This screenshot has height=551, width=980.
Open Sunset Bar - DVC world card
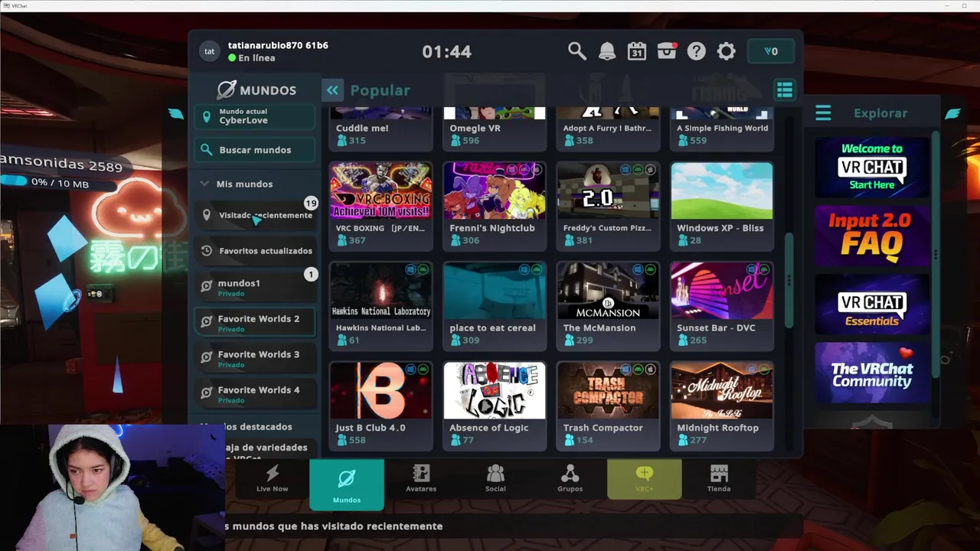[721, 306]
